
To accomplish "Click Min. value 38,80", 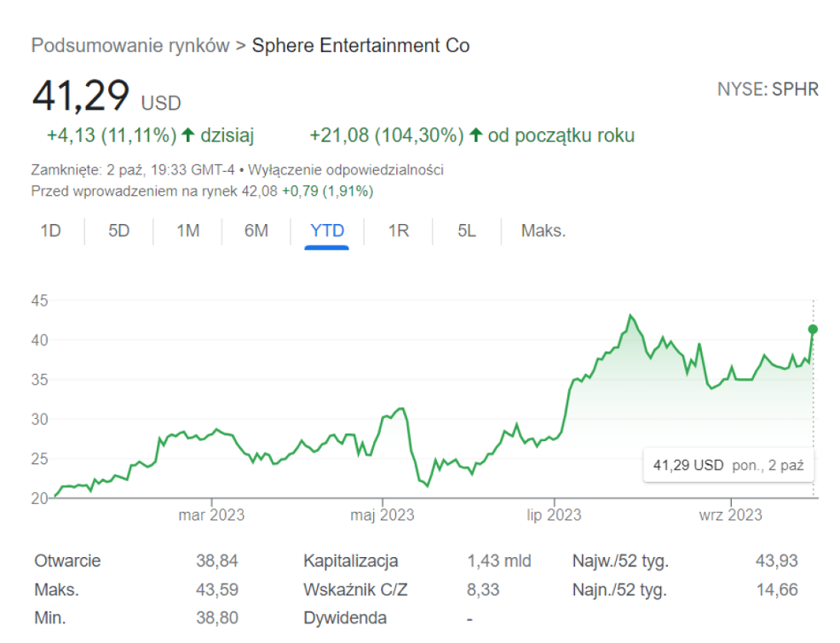I will (x=217, y=618).
